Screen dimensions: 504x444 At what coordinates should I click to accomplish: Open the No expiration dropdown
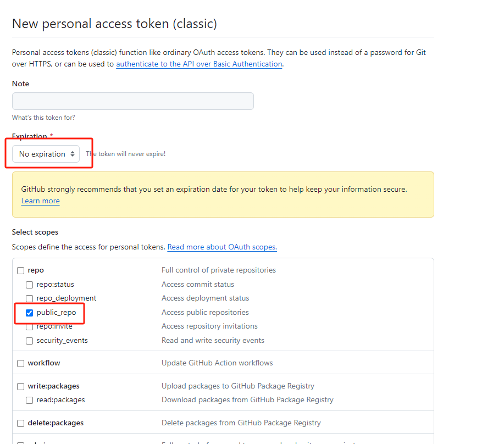[x=46, y=154]
